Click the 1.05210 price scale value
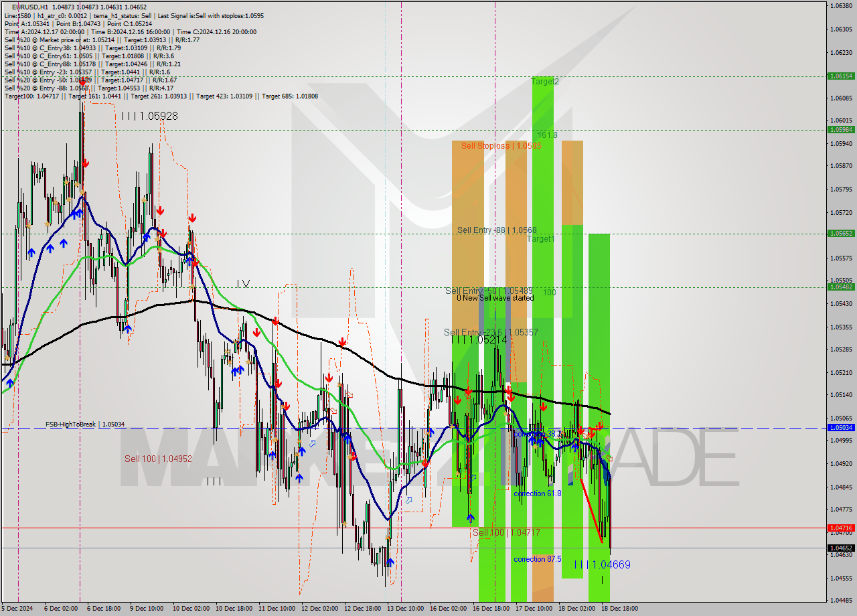 [840, 372]
